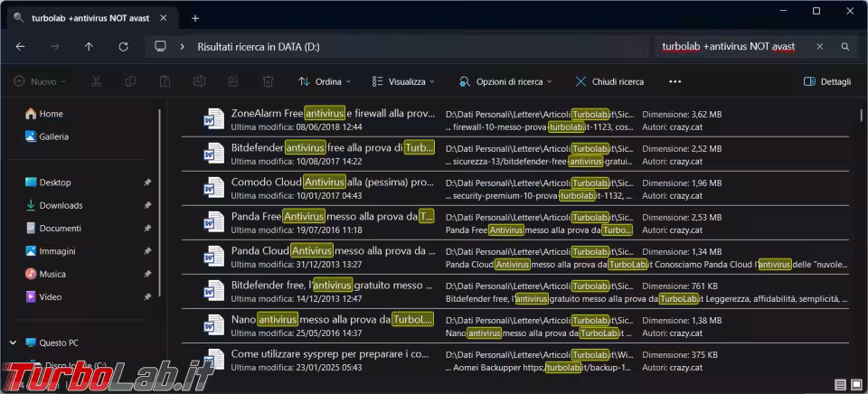Select the Panda Free Antivirus result
Screen dimensions: 868x394
514,222
